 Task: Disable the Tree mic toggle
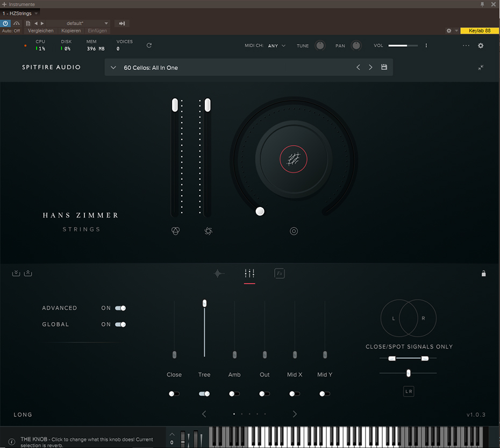[204, 394]
